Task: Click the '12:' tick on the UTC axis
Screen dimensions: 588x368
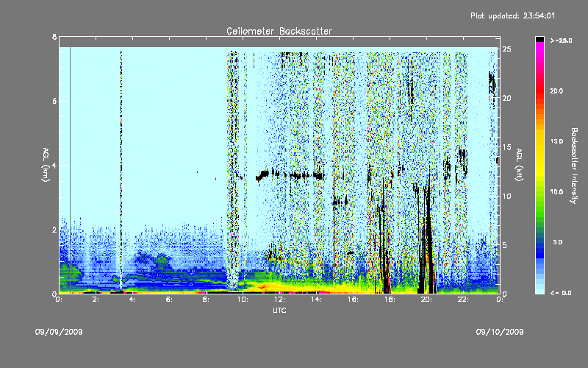Action: pos(280,300)
